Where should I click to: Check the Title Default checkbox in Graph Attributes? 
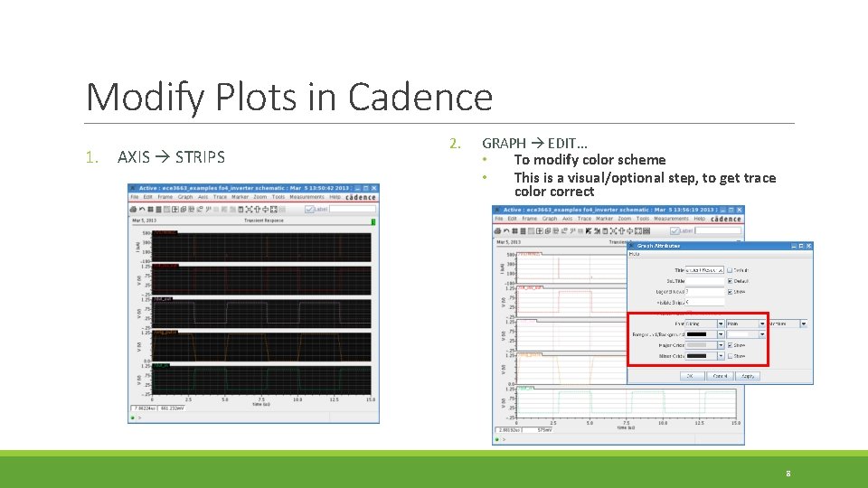pos(730,270)
